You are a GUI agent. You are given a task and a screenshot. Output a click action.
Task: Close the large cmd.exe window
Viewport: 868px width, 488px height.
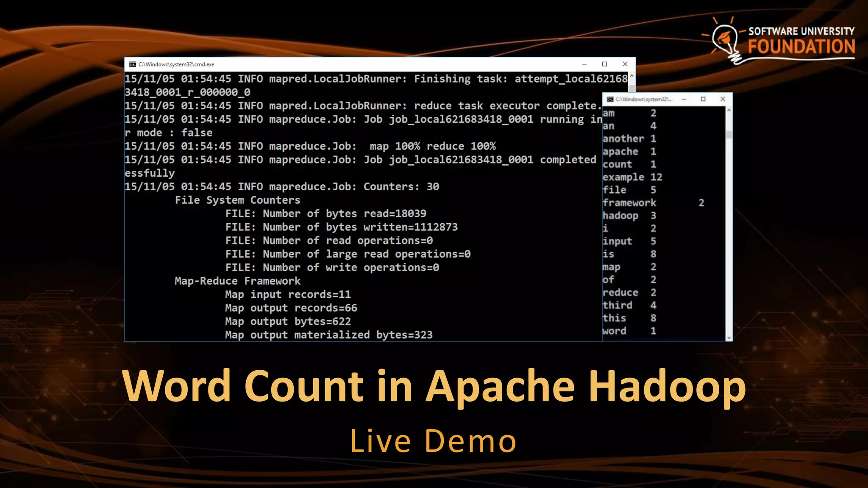point(625,64)
